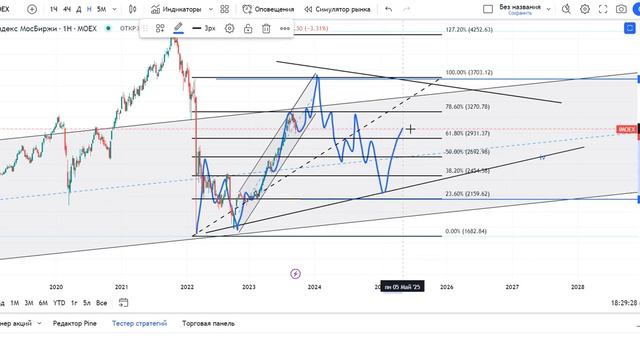Set range to 5л
Image resolution: width=640 pixels, height=360 pixels.
click(87, 303)
